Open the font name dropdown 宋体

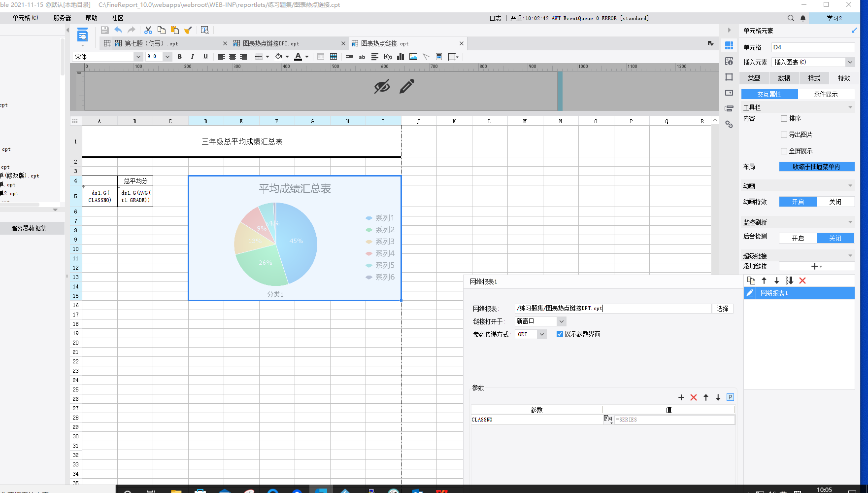(137, 57)
